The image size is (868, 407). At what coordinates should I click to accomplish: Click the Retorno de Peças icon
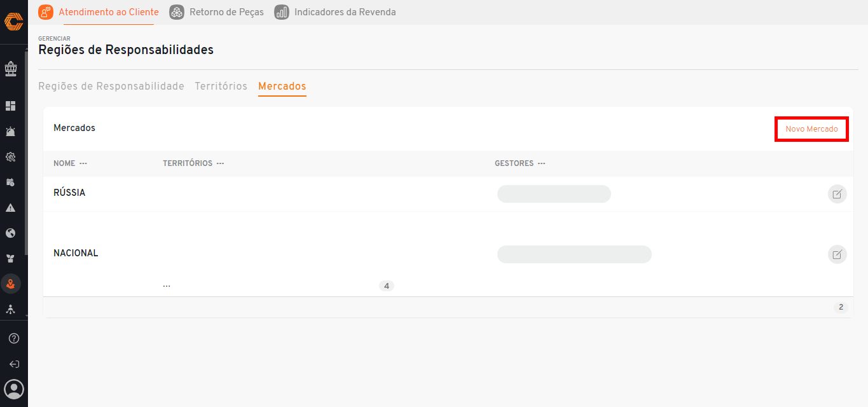point(177,12)
